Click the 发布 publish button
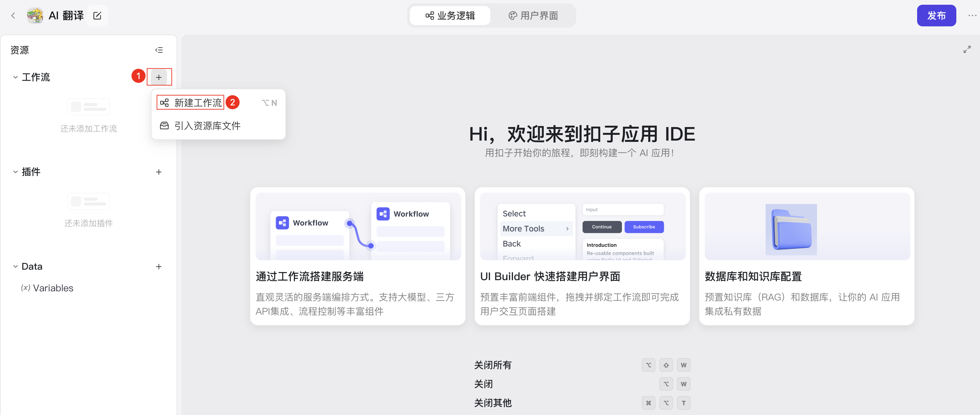 [936, 16]
